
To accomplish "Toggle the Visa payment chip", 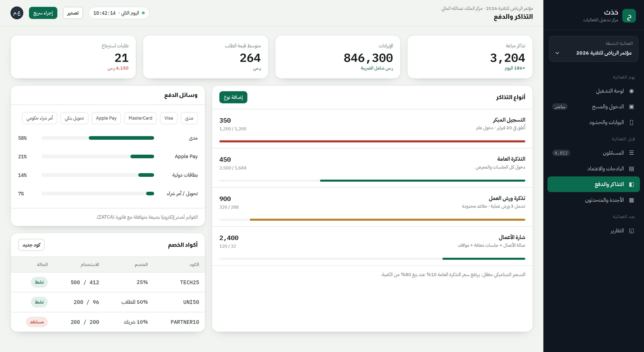I will point(169,118).
